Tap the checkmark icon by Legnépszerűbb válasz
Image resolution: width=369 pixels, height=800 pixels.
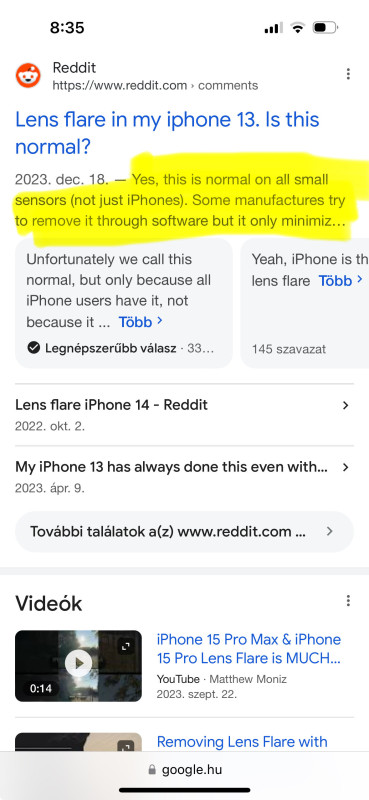tap(34, 348)
